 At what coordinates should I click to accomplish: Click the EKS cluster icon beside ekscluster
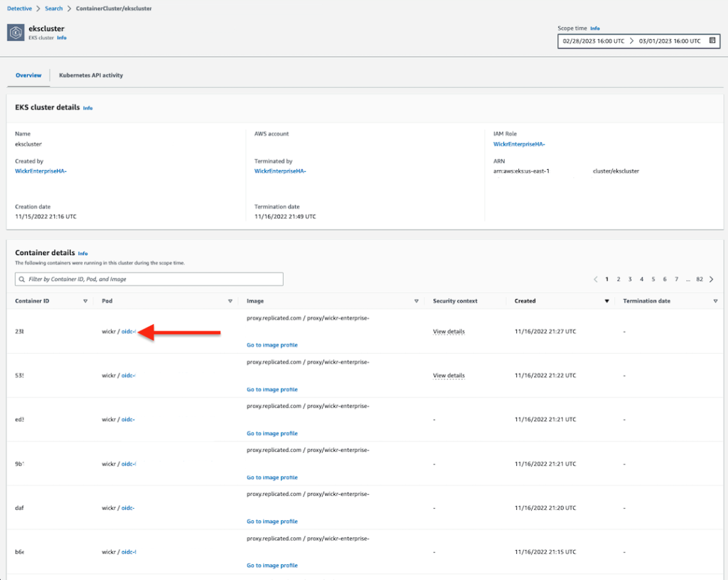(16, 32)
